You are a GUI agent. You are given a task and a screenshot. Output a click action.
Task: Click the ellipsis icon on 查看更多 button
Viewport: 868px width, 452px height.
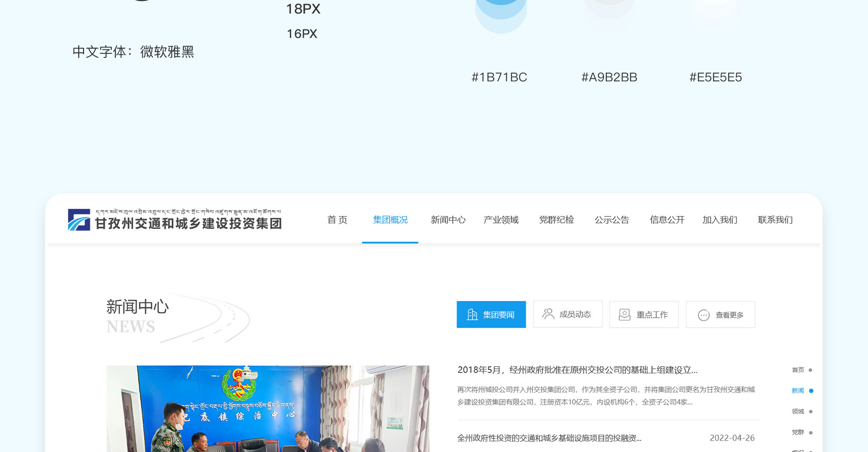coord(703,315)
